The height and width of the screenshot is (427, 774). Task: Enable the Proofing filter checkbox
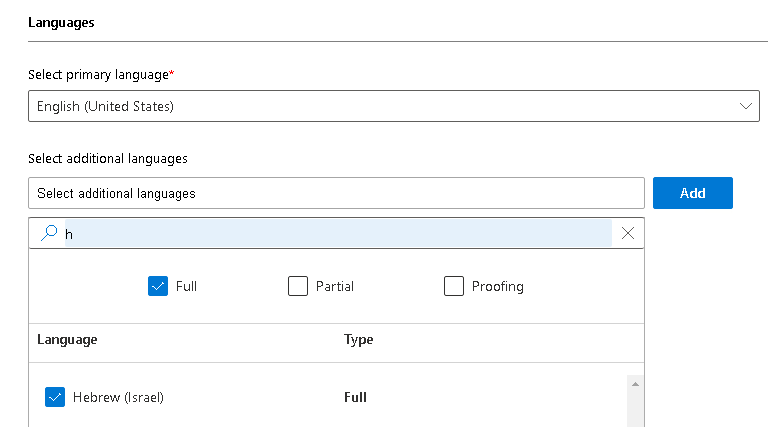click(454, 286)
